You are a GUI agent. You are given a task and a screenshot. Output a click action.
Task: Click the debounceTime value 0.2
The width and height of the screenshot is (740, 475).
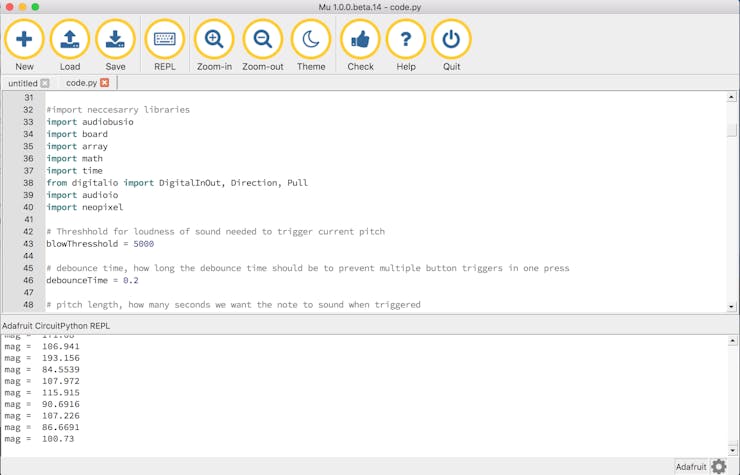point(131,280)
